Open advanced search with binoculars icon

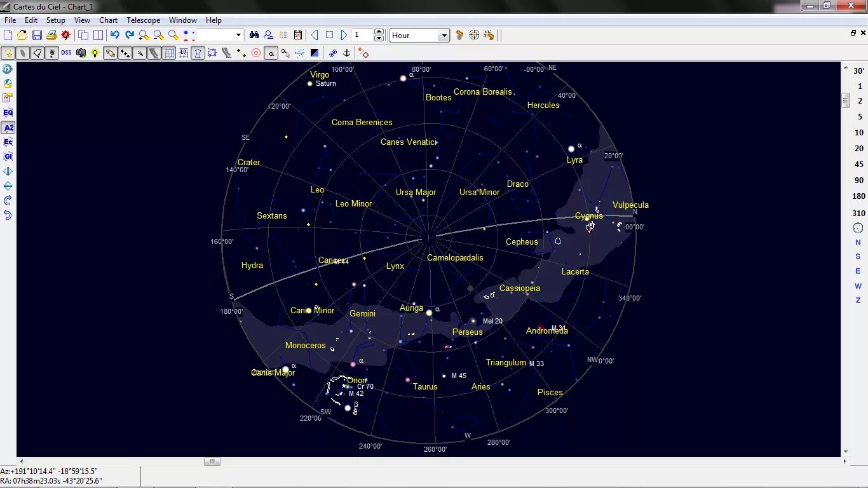click(x=254, y=35)
